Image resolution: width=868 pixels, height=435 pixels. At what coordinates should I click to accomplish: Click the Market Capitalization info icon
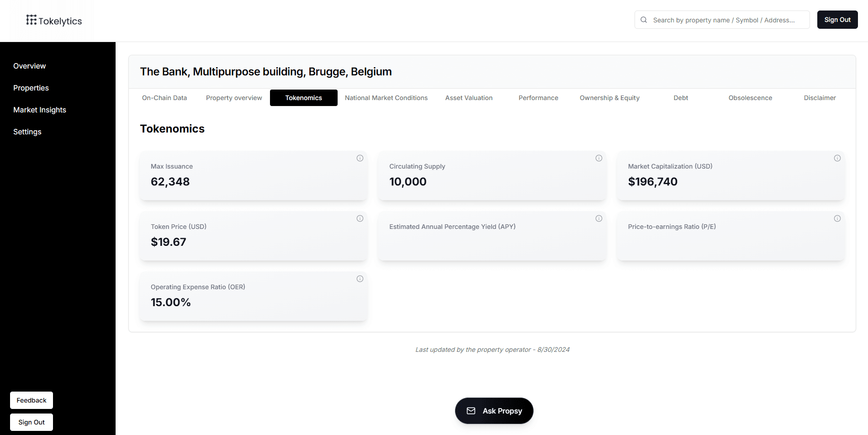click(x=837, y=158)
